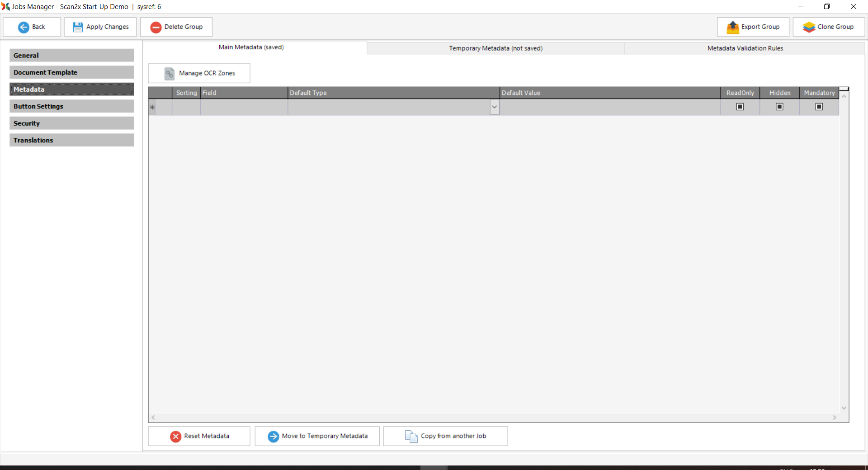868x470 pixels.
Task: Open Manage OCR Zones via its icon
Action: pyautogui.click(x=170, y=73)
